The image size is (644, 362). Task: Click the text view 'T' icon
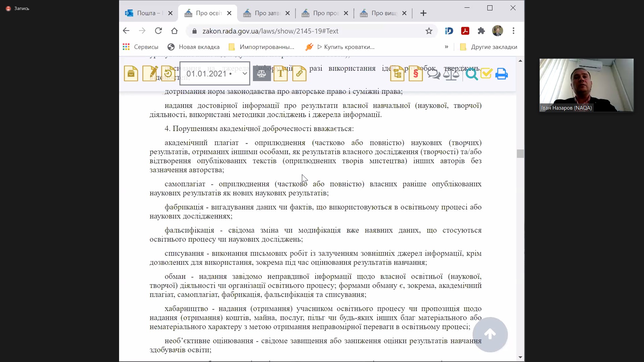[x=280, y=73]
